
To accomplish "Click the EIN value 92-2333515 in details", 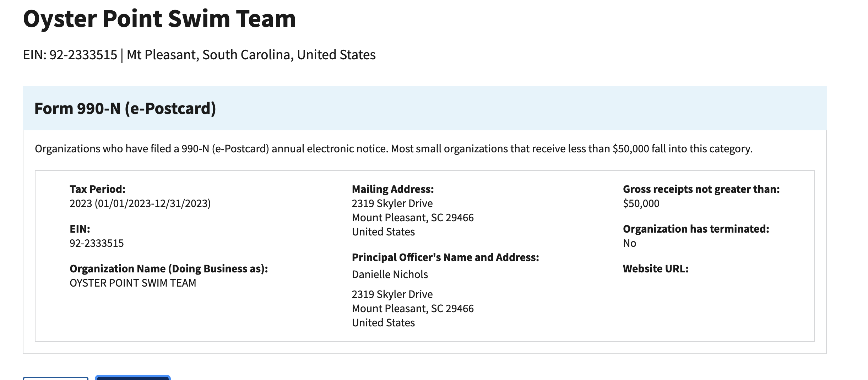I will pos(97,243).
